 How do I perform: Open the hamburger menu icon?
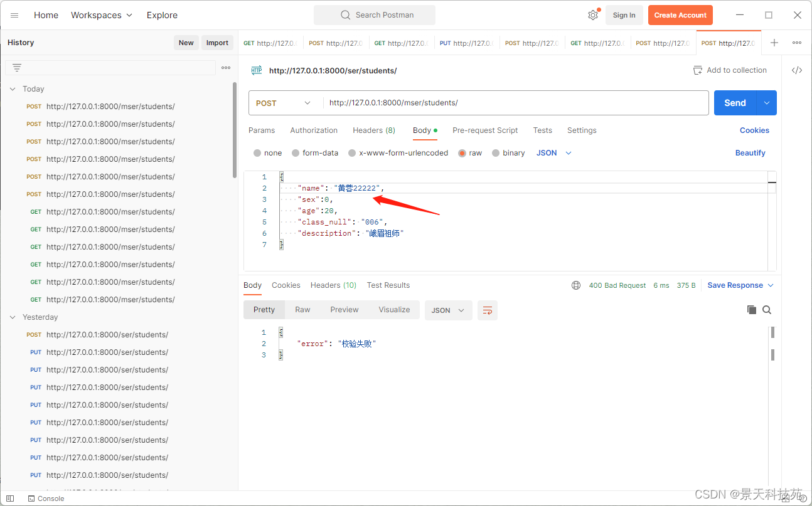(14, 15)
